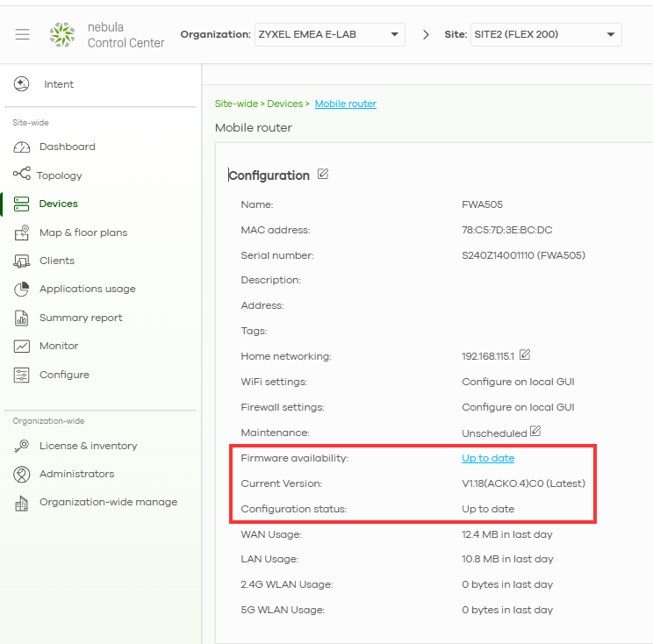Follow the Mobile router breadcrumb link
This screenshot has width=653, height=644.
346,104
